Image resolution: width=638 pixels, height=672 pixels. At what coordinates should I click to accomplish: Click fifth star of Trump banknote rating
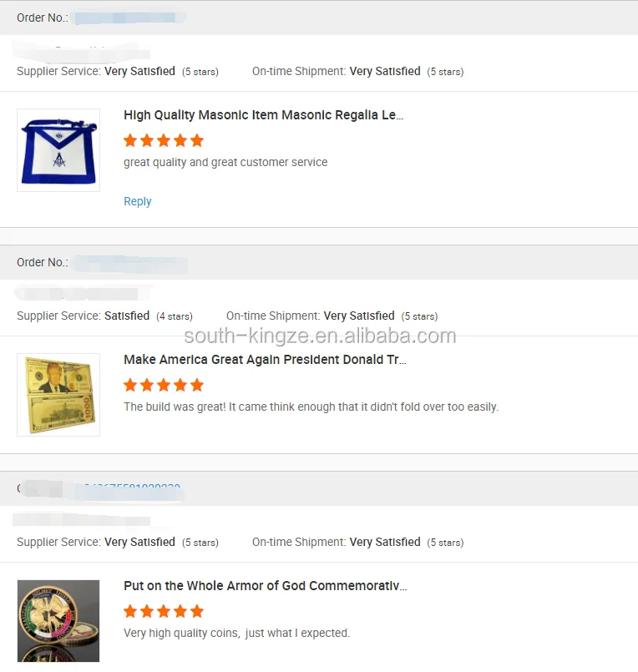(197, 385)
